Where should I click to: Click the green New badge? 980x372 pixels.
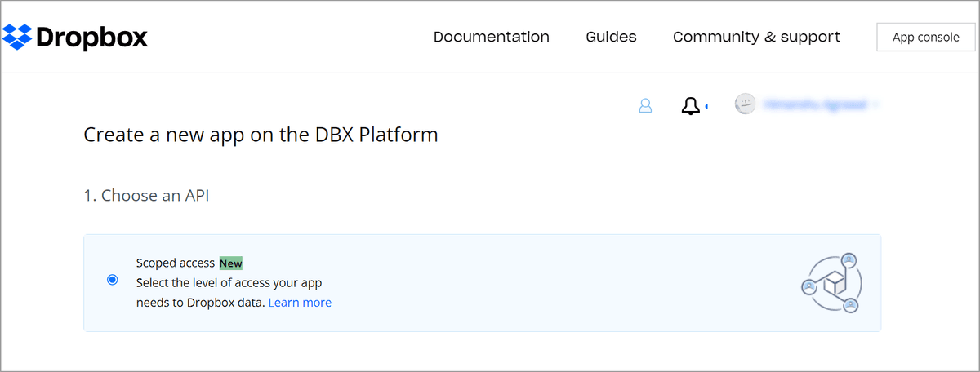pos(231,263)
